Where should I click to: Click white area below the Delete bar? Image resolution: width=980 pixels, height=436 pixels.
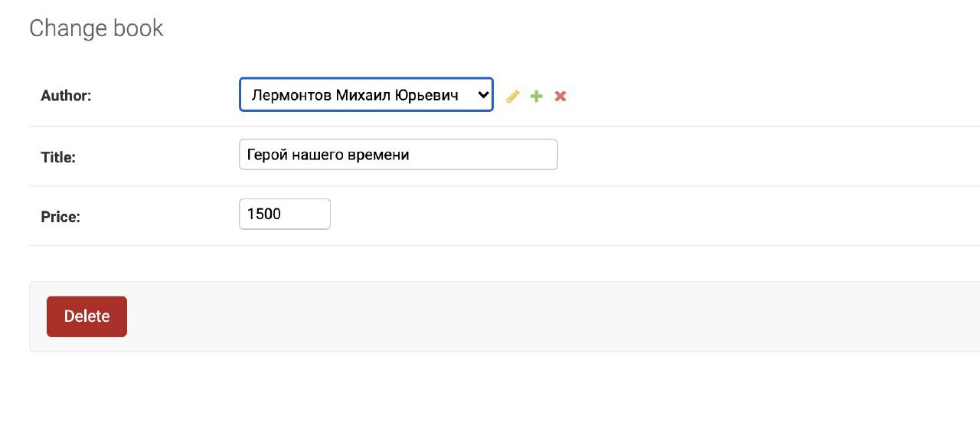(x=490, y=395)
